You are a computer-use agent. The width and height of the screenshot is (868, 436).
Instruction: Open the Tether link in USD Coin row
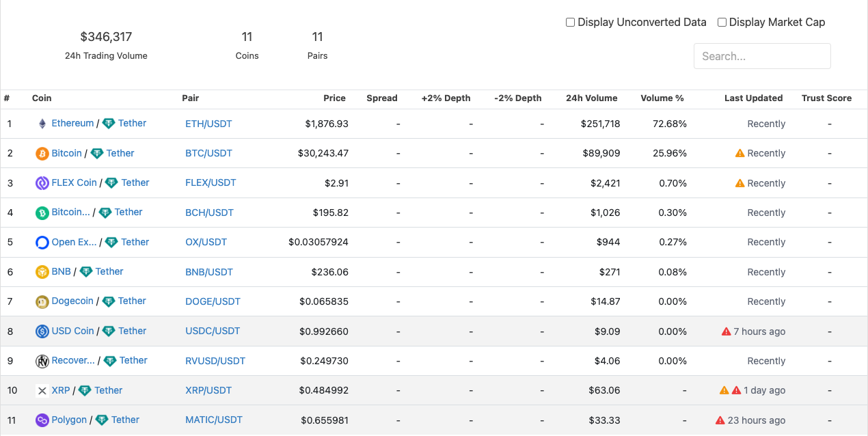click(x=132, y=331)
